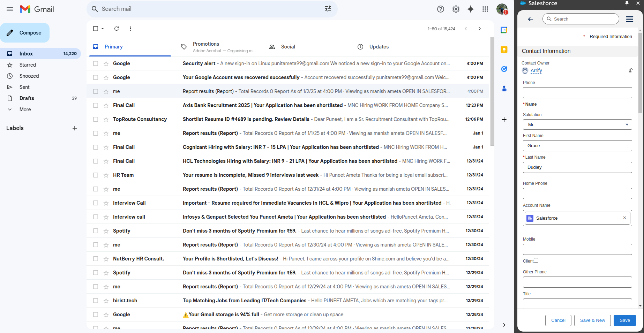Open Google Keep in the side panel
This screenshot has height=333, width=644.
(x=504, y=50)
